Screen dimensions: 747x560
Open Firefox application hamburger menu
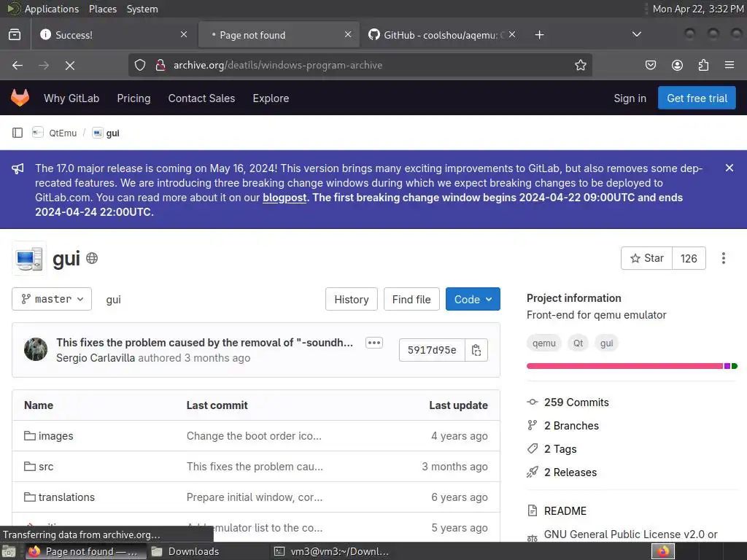[x=729, y=65]
